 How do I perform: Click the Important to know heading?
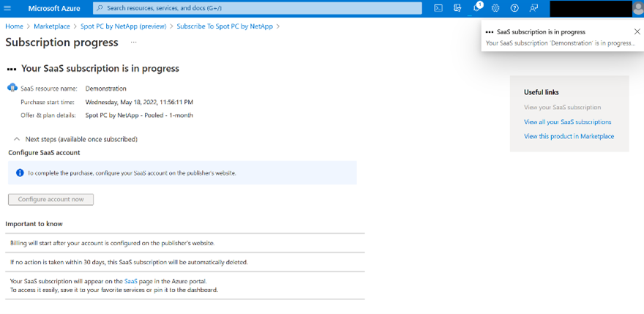[x=34, y=224]
